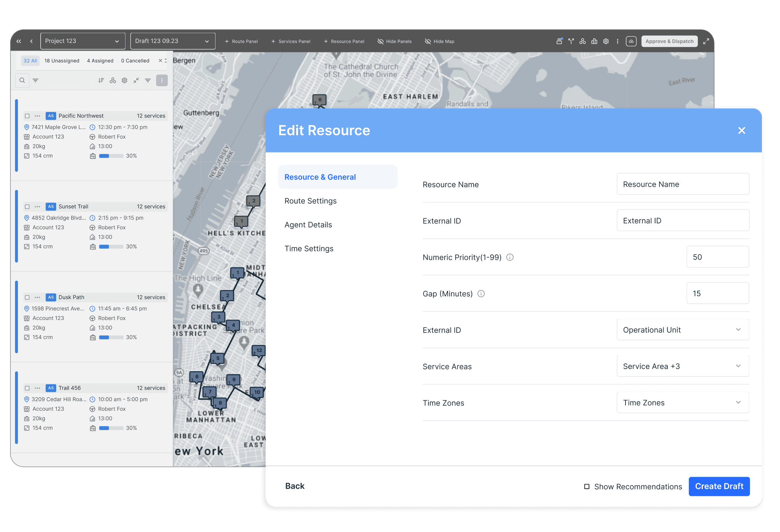Click the top bar settings gear icon
Image resolution: width=780 pixels, height=532 pixels.
point(606,41)
